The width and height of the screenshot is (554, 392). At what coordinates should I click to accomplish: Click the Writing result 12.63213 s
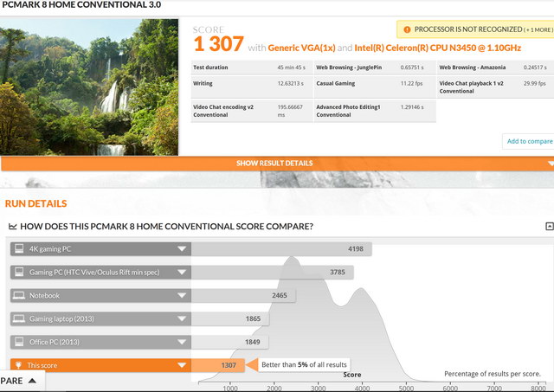coord(291,84)
